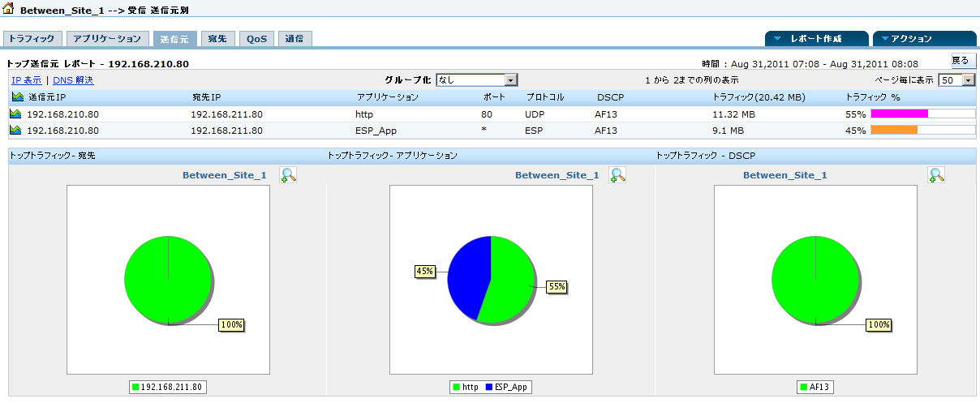This screenshot has width=980, height=403.
Task: Click source IP 192.168.210.80 in http row
Action: (x=62, y=114)
